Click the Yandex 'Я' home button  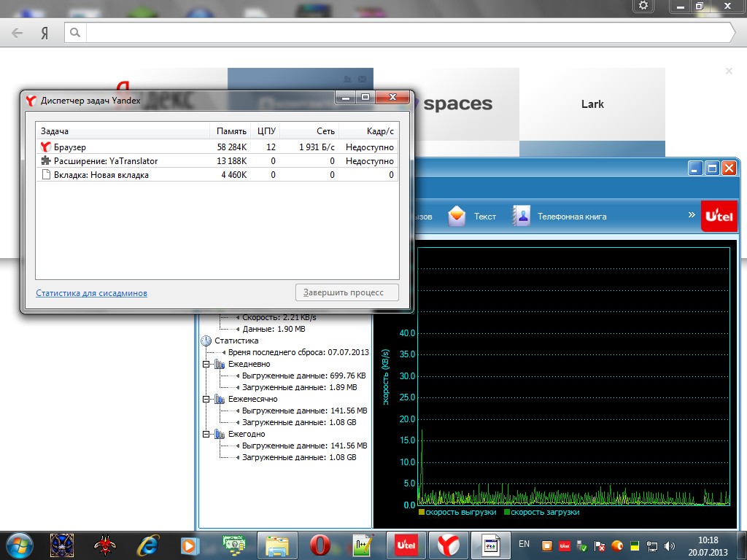(x=44, y=33)
